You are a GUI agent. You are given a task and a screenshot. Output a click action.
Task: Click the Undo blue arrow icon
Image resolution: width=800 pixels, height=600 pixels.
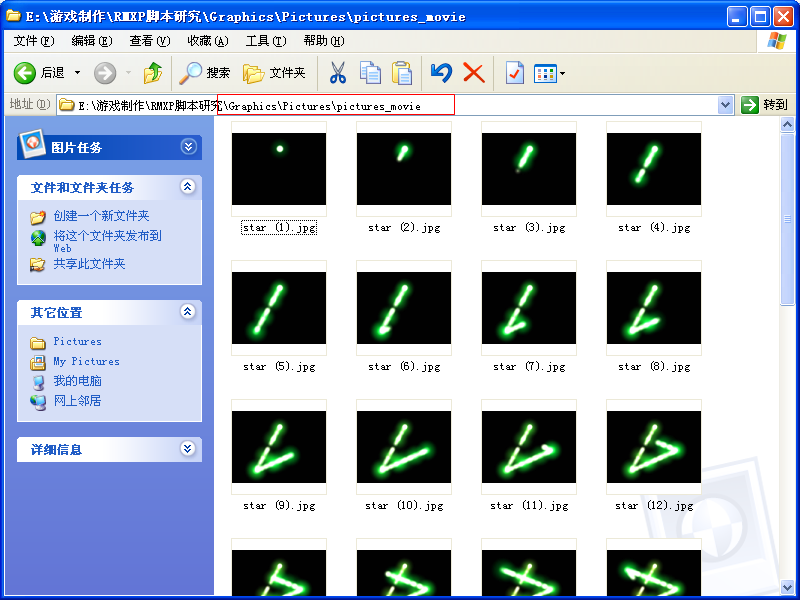[x=441, y=73]
